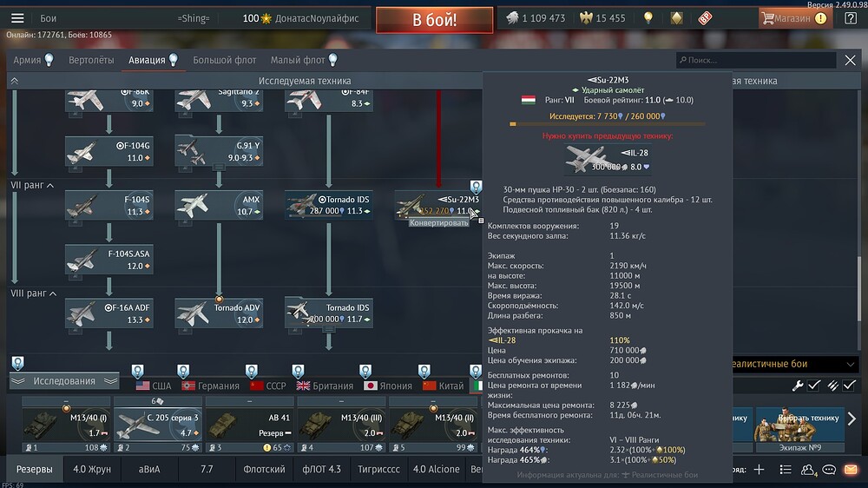Close the research tree window
This screenshot has height=488, width=868.
pos(851,60)
